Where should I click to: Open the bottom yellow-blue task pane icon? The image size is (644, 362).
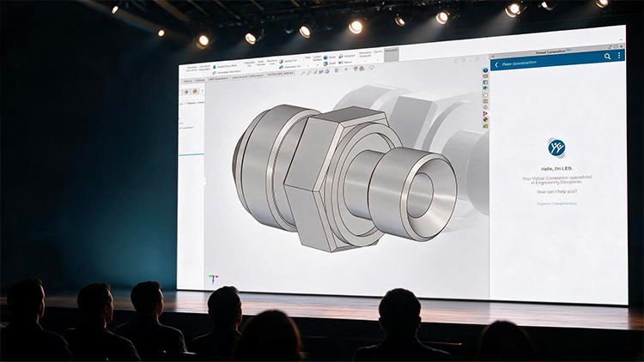pyautogui.click(x=485, y=125)
